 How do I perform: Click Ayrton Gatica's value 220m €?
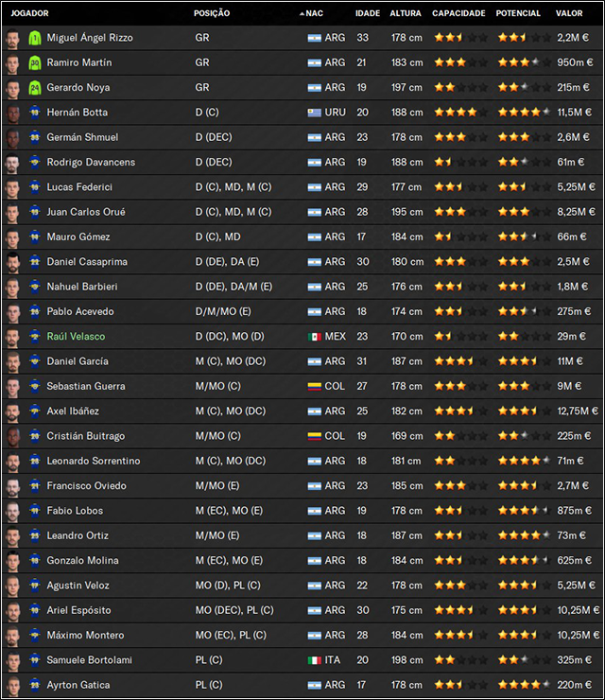point(574,685)
